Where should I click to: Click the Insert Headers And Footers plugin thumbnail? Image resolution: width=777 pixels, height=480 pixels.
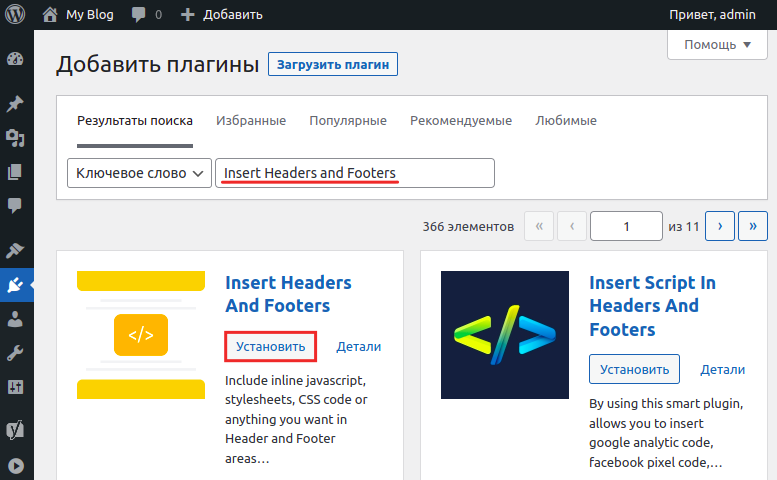click(141, 335)
